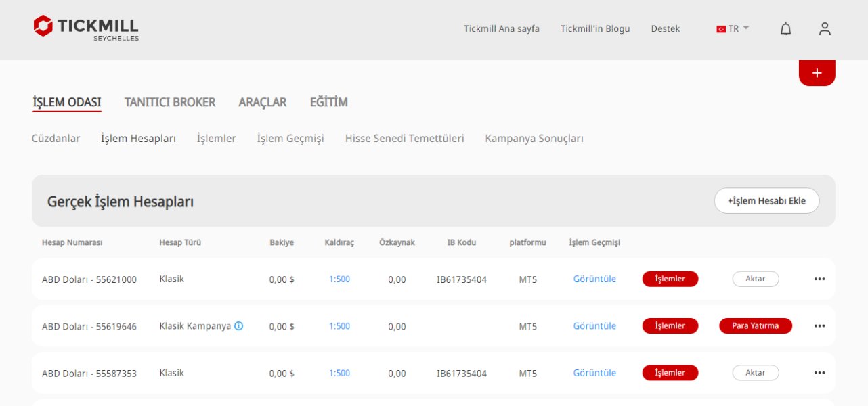Click 1:500 leverage for account 55587353
868x406 pixels.
coord(339,373)
